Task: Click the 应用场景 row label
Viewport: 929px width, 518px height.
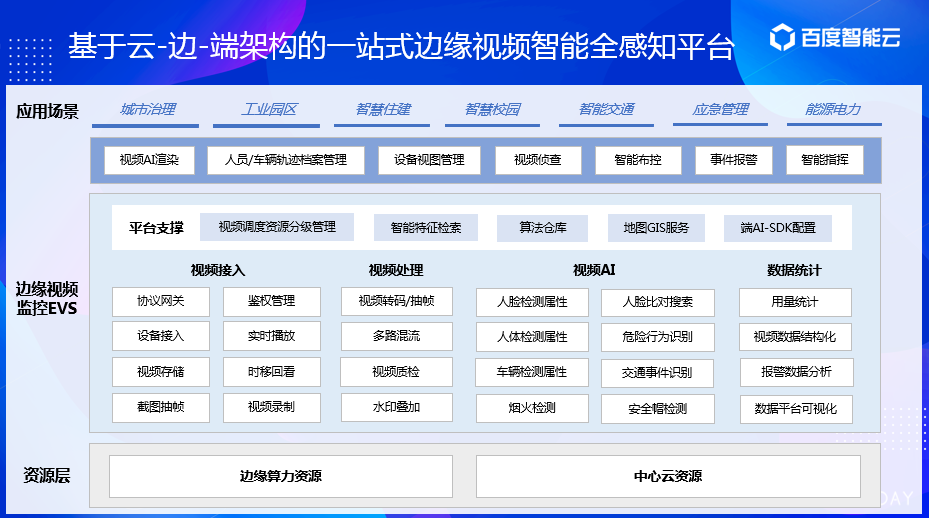Action: click(47, 111)
